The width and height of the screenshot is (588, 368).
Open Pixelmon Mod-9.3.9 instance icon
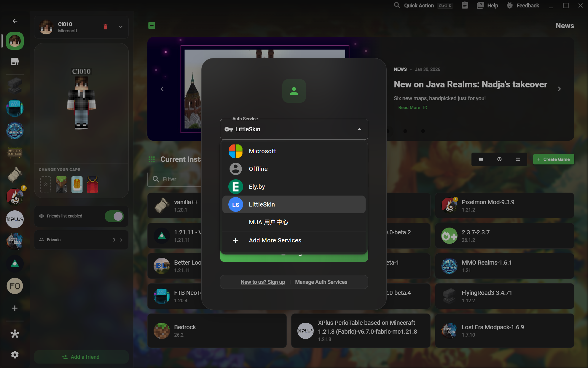(450, 205)
